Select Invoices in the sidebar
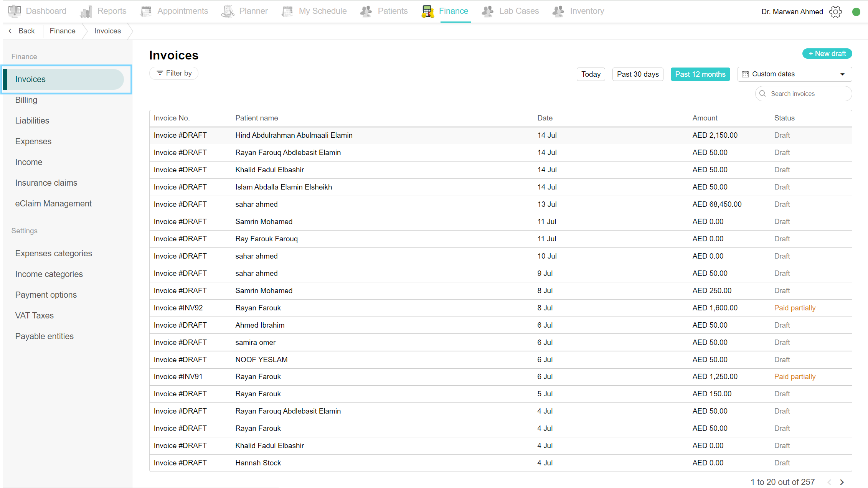Image resolution: width=868 pixels, height=488 pixels. tap(63, 79)
